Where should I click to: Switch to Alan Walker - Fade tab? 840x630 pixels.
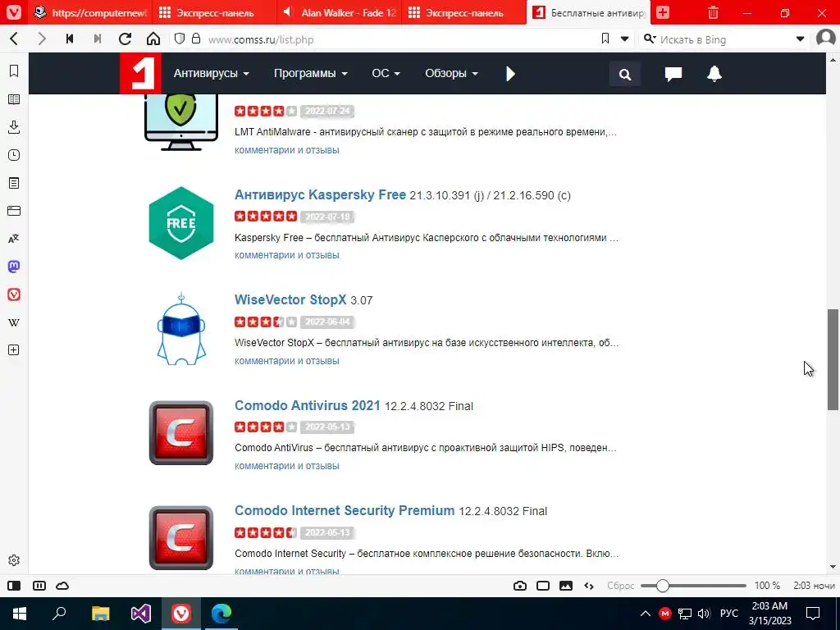tap(340, 12)
